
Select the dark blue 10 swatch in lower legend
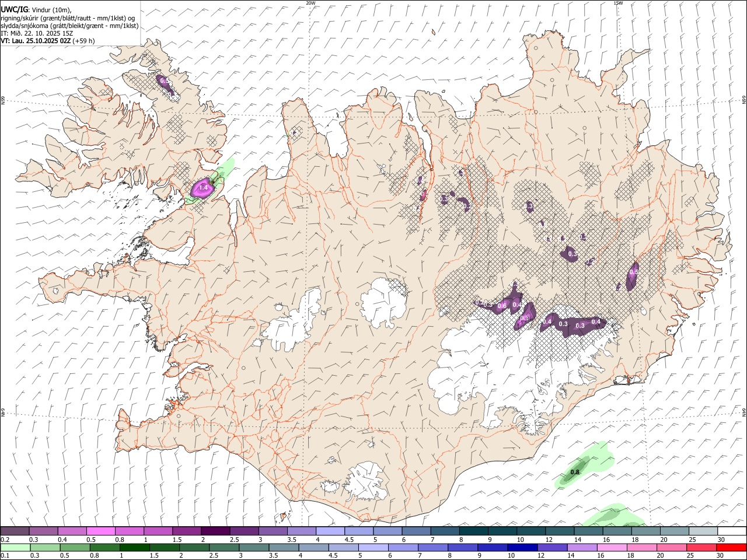522,548
